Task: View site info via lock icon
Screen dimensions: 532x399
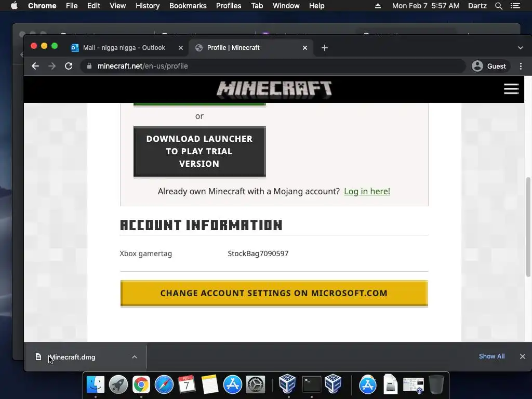Action: [89, 66]
